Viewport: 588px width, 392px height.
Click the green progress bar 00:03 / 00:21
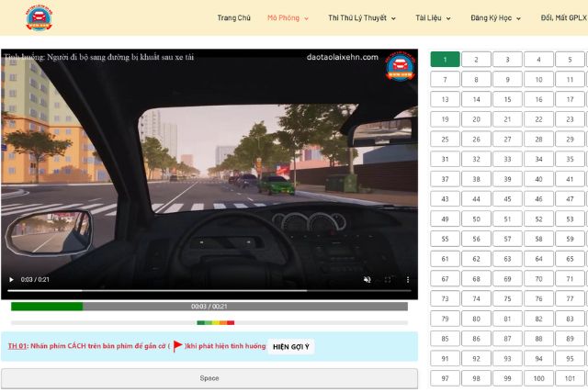click(x=209, y=307)
